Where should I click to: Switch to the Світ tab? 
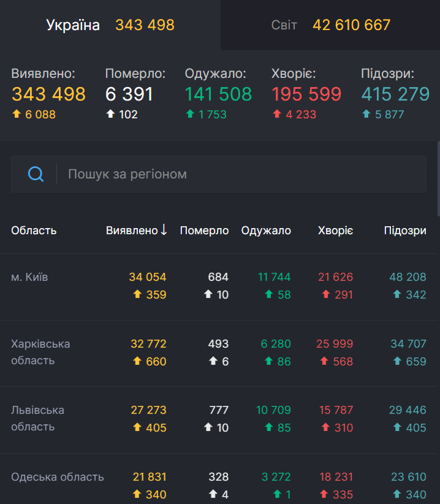click(330, 25)
